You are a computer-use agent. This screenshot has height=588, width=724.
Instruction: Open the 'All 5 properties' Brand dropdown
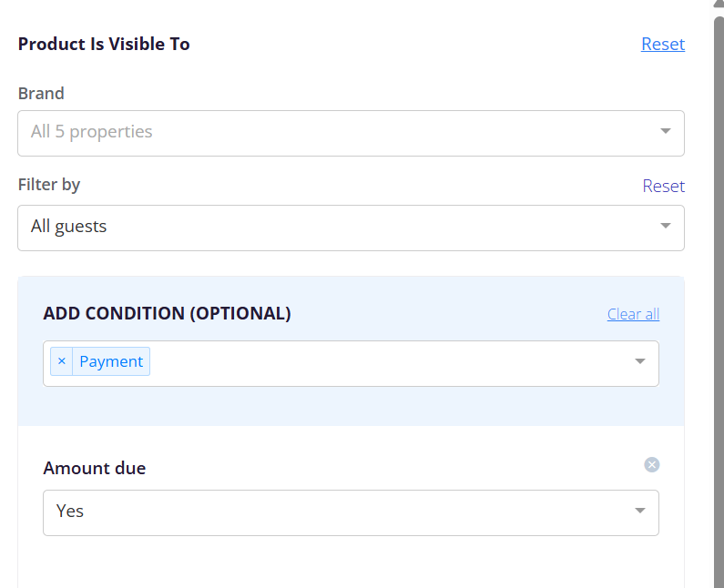click(351, 134)
